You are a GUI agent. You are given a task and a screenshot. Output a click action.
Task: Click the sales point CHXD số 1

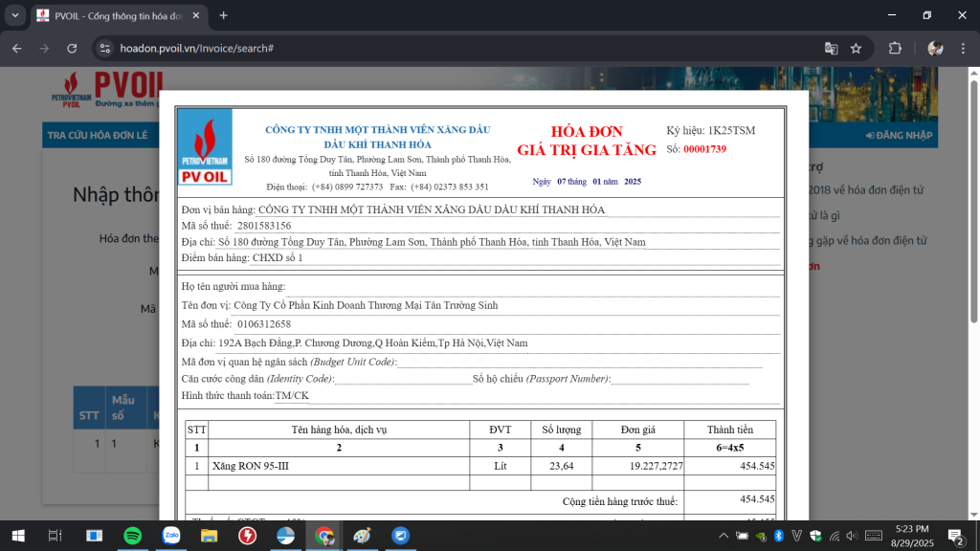click(x=278, y=258)
